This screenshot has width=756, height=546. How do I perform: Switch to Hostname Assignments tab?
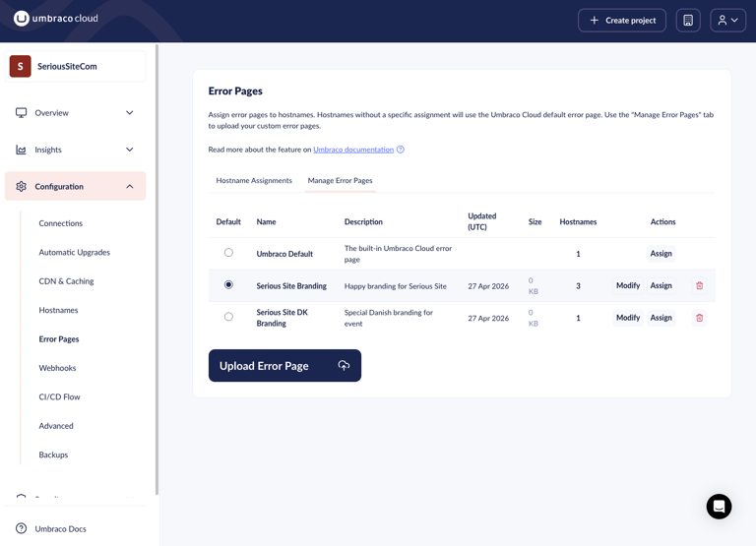(254, 181)
